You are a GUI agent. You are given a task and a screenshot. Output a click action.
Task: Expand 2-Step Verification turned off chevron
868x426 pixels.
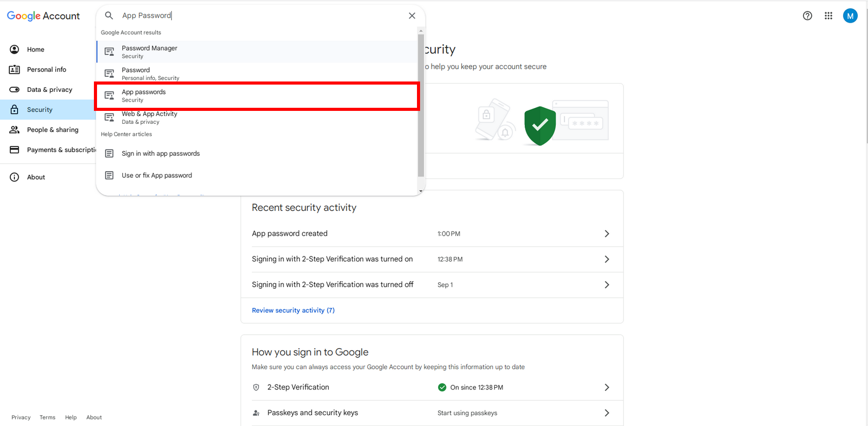pos(606,285)
